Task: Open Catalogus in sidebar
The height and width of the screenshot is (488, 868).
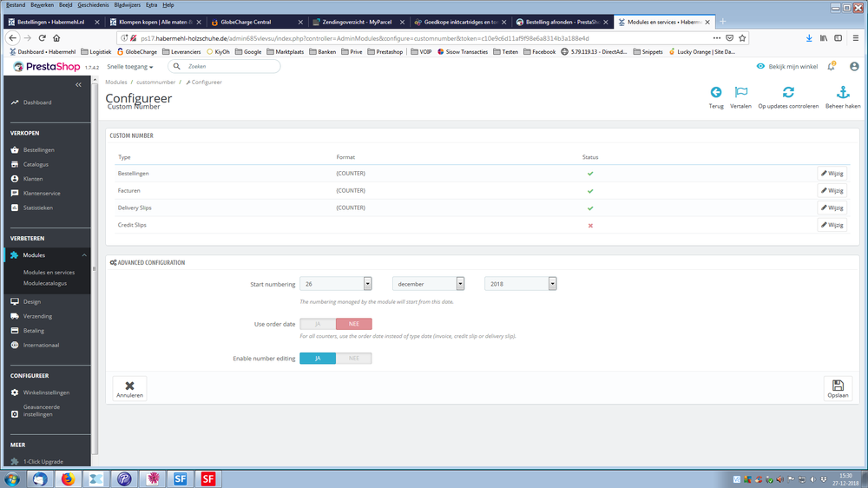Action: (x=36, y=164)
